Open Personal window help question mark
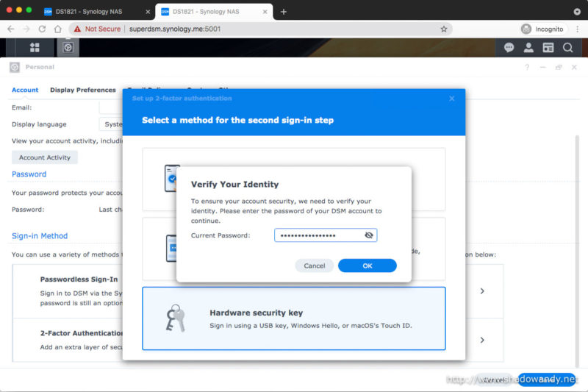This screenshot has width=588, height=392. pos(527,67)
